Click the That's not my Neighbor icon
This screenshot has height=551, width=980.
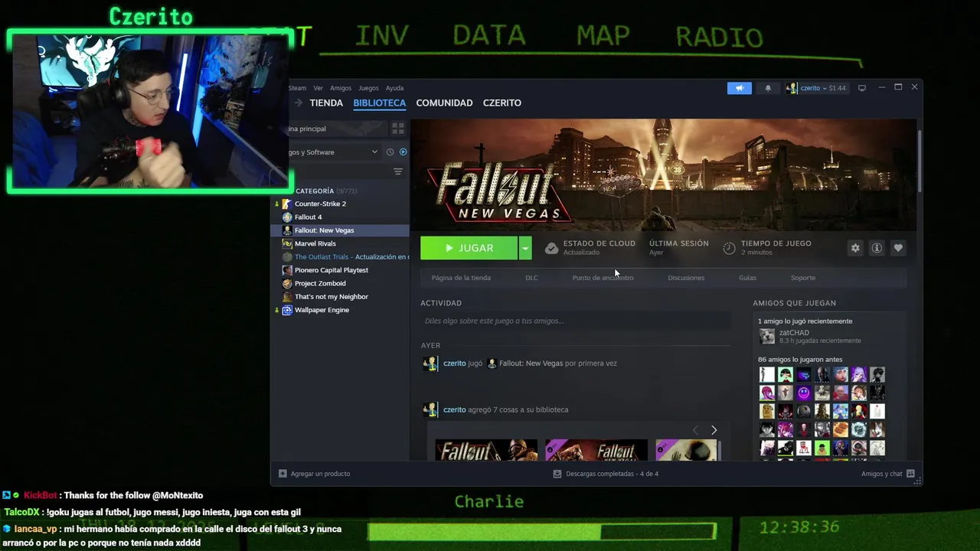pos(287,297)
